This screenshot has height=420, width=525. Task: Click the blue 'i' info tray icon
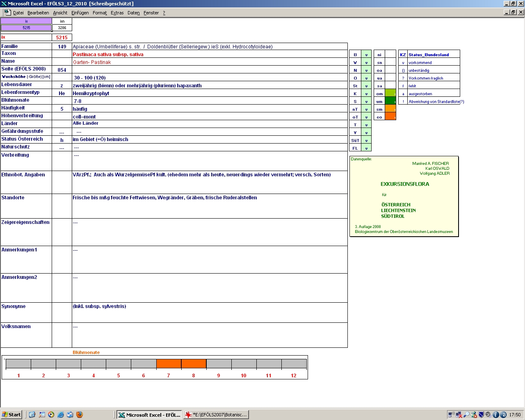(495, 415)
